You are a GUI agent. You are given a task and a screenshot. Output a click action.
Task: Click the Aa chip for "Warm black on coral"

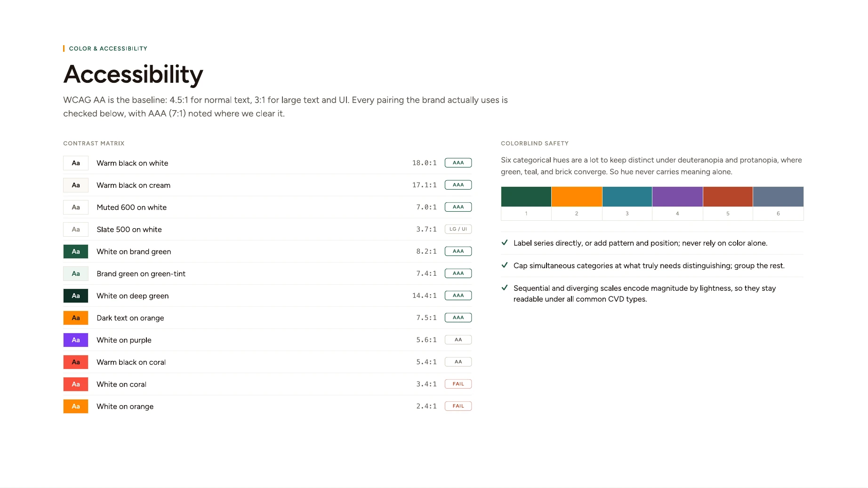pyautogui.click(x=76, y=362)
